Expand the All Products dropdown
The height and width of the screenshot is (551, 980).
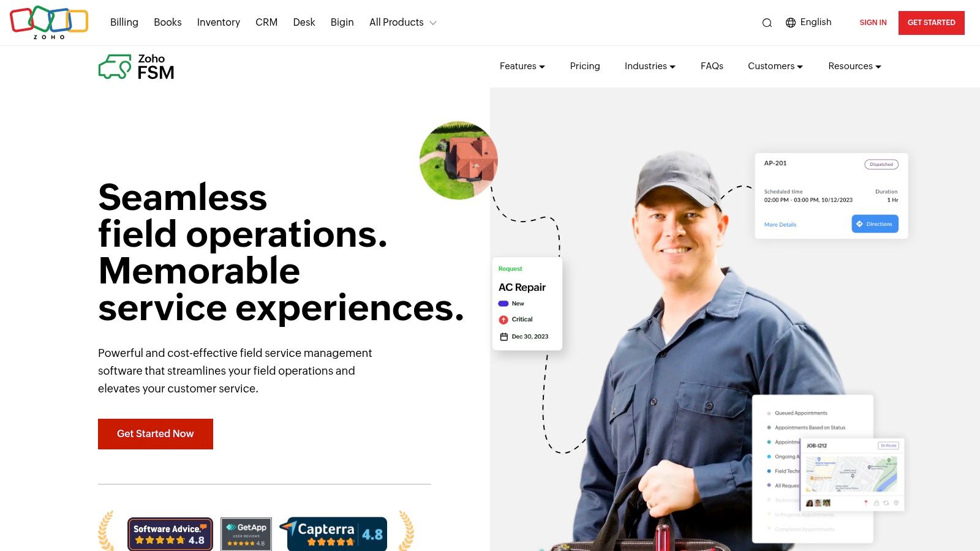[x=402, y=23]
